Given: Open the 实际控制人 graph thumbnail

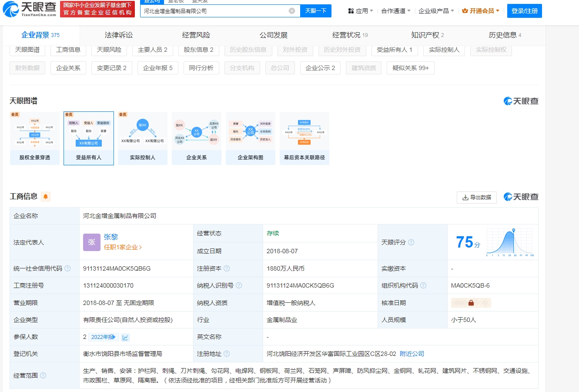Looking at the screenshot, I should tap(143, 138).
